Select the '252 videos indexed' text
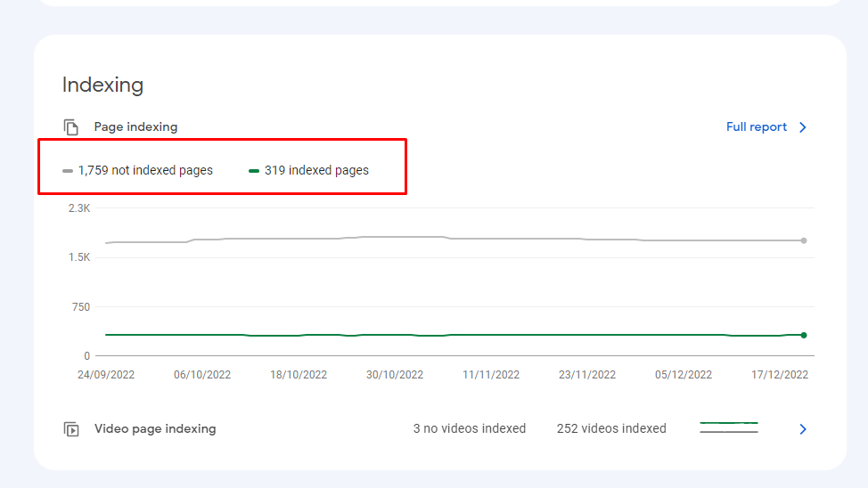 point(611,429)
